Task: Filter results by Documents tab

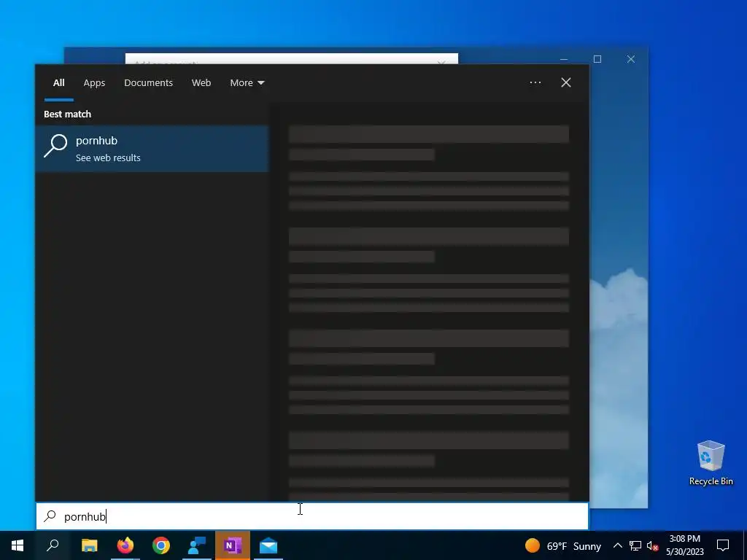Action: [x=148, y=83]
